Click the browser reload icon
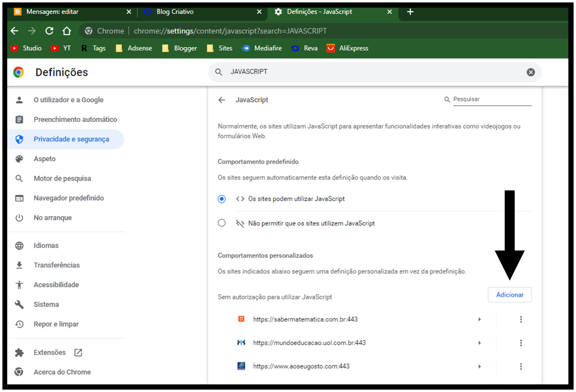Viewport: 576px width, 392px height. pos(49,31)
